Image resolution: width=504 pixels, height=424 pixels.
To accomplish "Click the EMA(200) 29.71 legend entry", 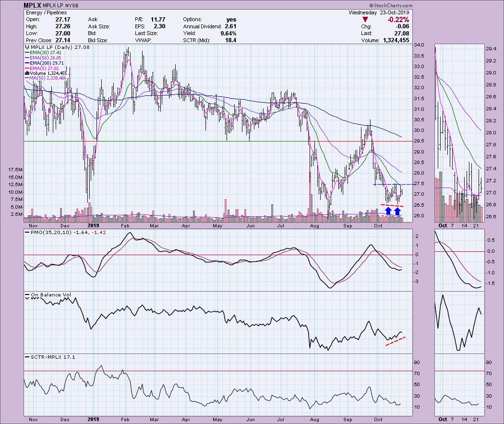I will pos(47,63).
